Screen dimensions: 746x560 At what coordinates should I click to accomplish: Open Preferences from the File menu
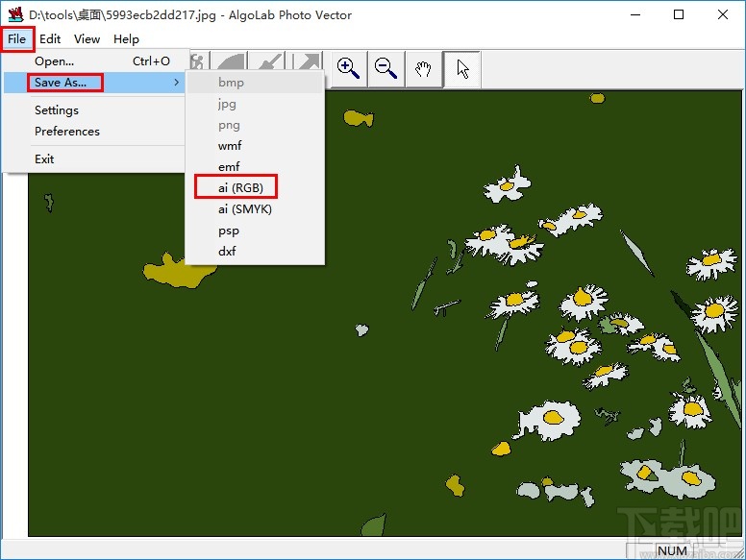67,132
